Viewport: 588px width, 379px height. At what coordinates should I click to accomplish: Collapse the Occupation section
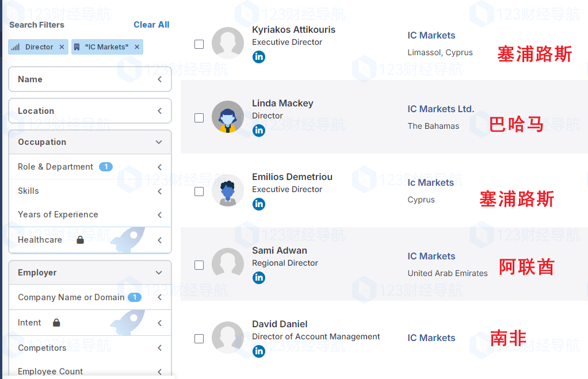[159, 142]
